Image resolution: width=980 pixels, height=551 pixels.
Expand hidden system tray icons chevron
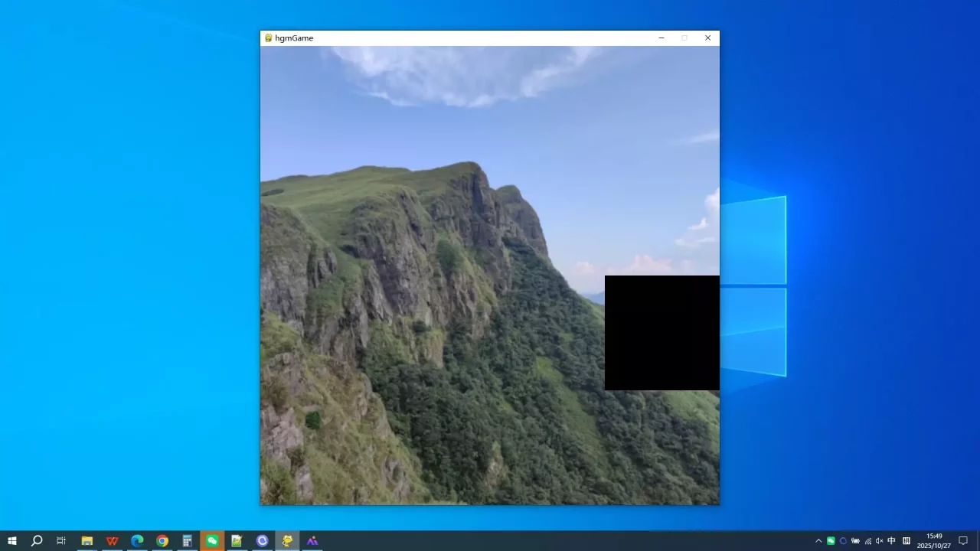click(x=818, y=541)
